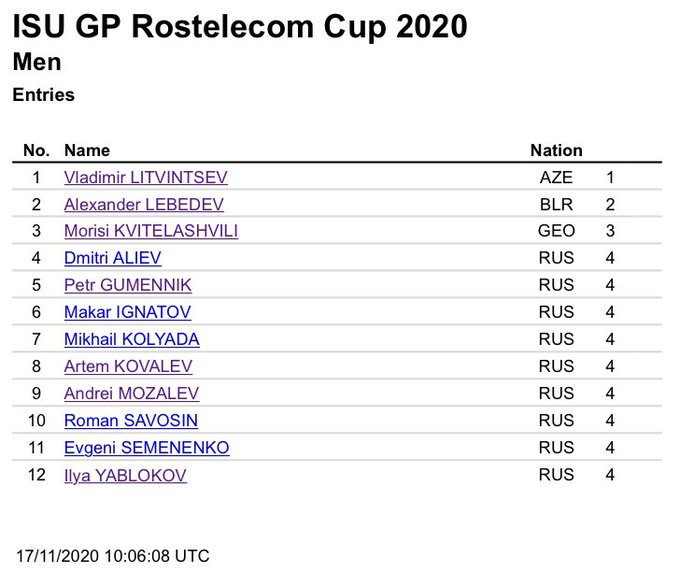The image size is (680, 573).
Task: Open Morisi KVITELASHVILI profile link
Action: 151,232
